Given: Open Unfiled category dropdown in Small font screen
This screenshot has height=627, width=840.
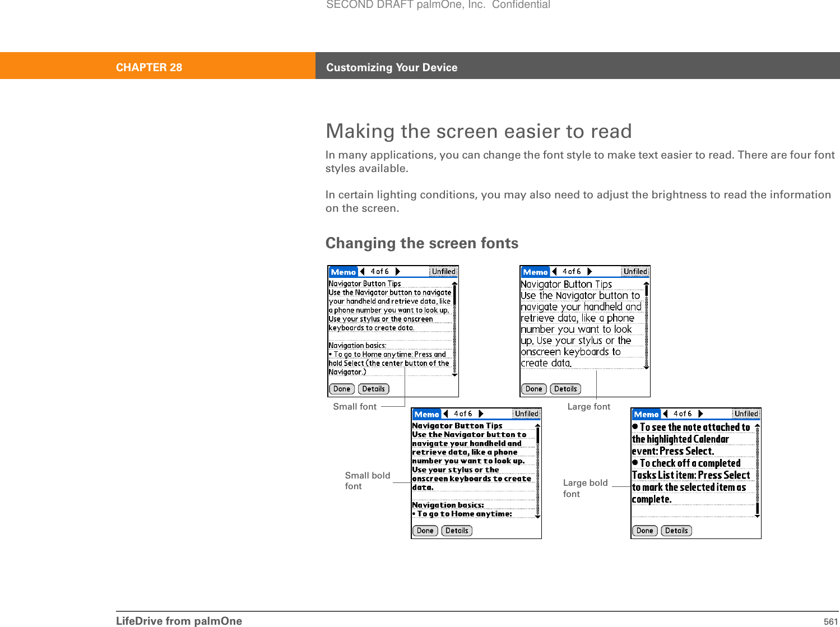Looking at the screenshot, I should point(443,272).
